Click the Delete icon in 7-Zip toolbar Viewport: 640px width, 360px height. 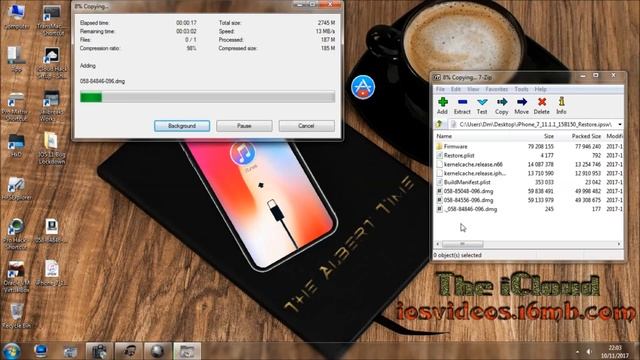tap(542, 102)
